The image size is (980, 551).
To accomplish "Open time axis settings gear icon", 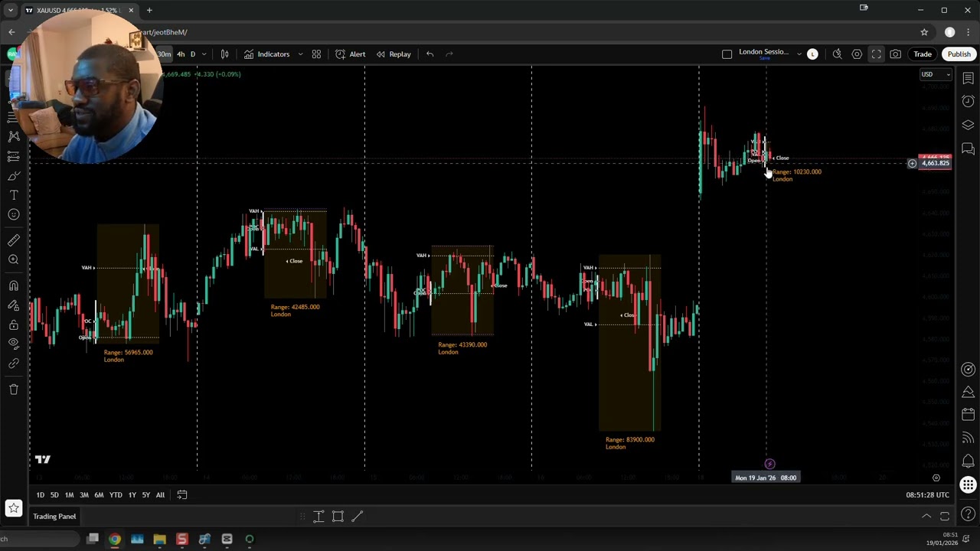I will point(936,478).
